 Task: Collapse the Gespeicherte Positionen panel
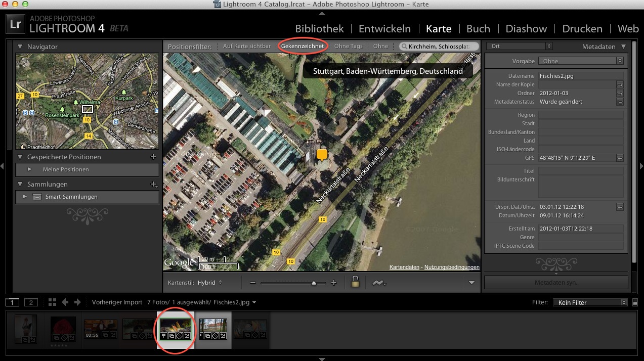[20, 157]
